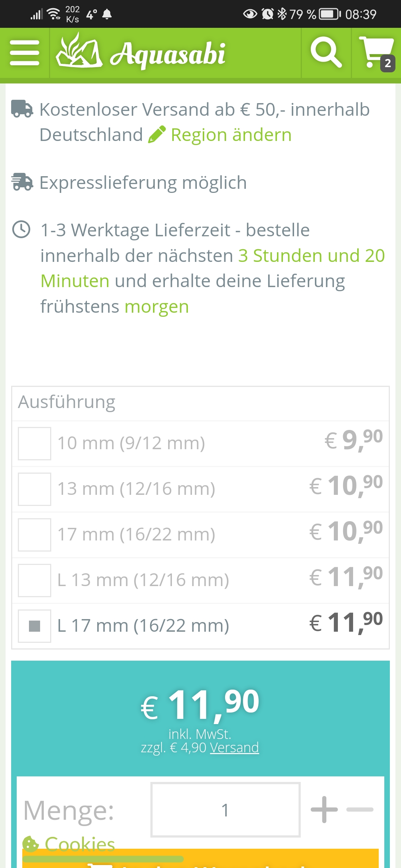Select the 10 mm (9/12 mm) checkbox

tap(35, 444)
